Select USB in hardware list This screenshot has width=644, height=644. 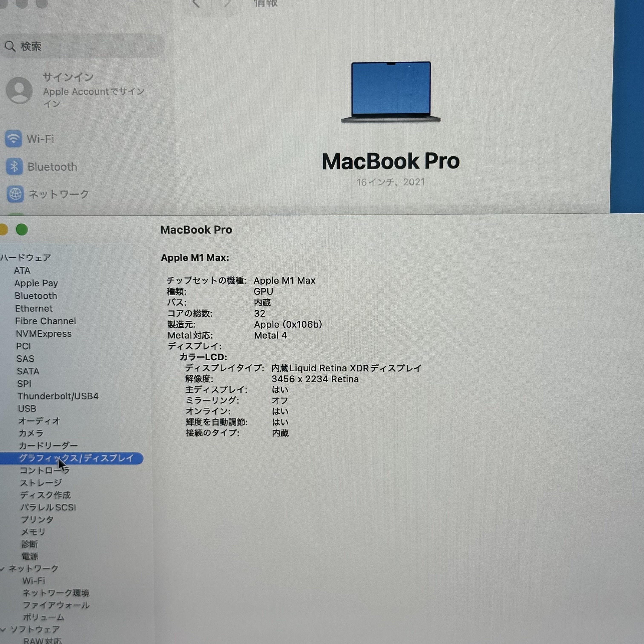click(27, 408)
